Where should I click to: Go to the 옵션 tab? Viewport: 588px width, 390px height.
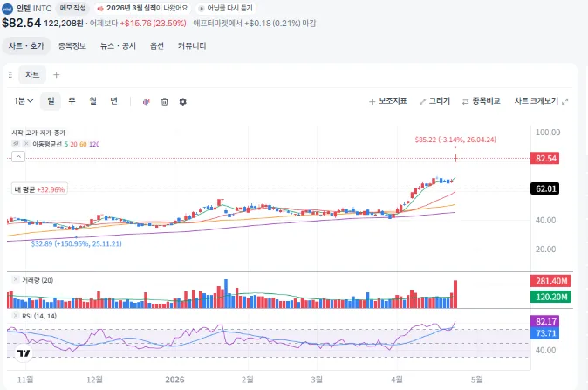click(157, 45)
